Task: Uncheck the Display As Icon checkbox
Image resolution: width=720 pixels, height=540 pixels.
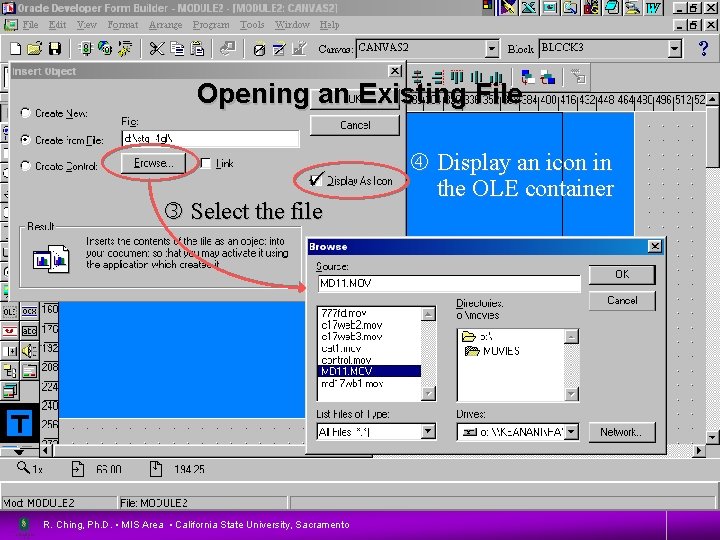Action: (x=315, y=180)
